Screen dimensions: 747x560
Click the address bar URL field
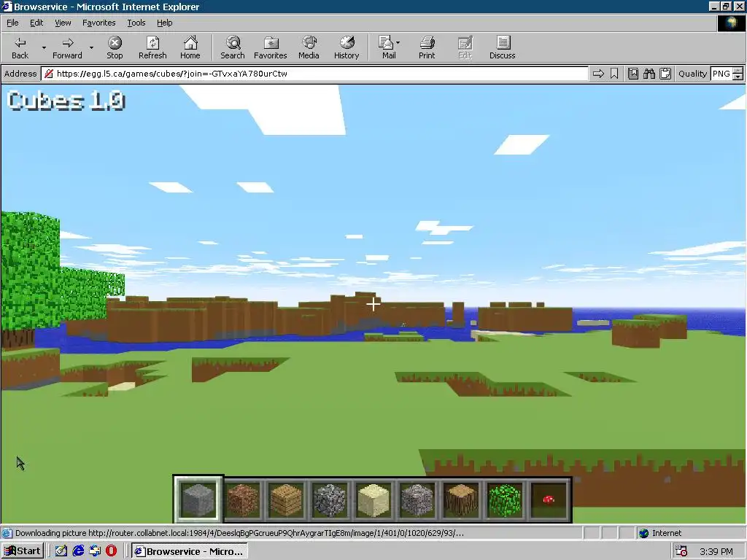pyautogui.click(x=314, y=74)
